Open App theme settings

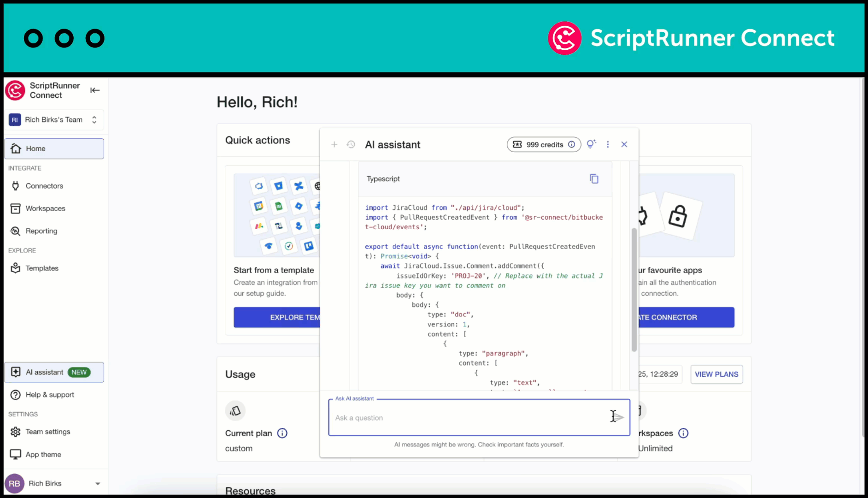tap(54, 454)
